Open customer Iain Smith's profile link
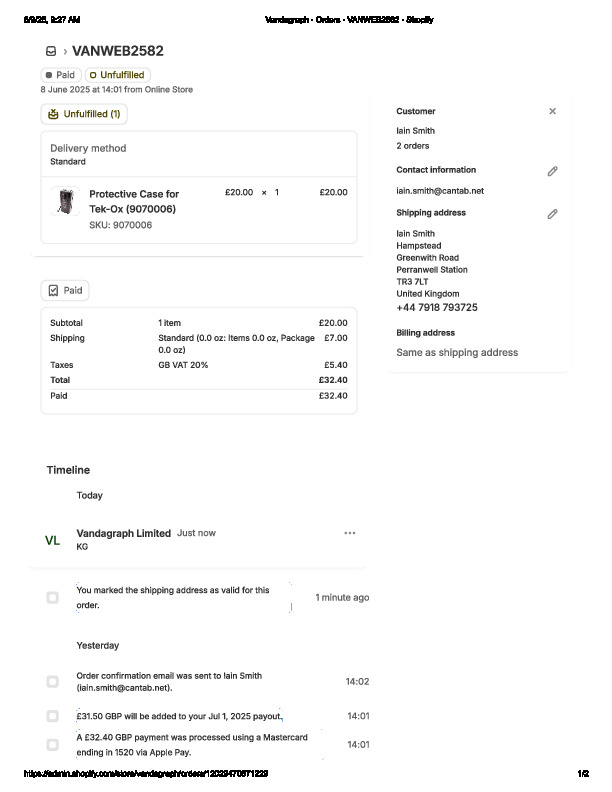 coord(415,131)
